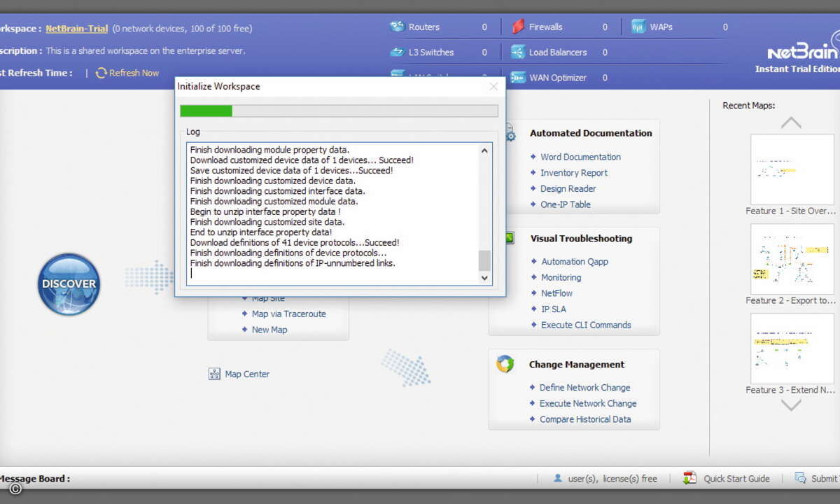The width and height of the screenshot is (840, 504).
Task: Click the Refresh Now icon
Action: coord(101,73)
